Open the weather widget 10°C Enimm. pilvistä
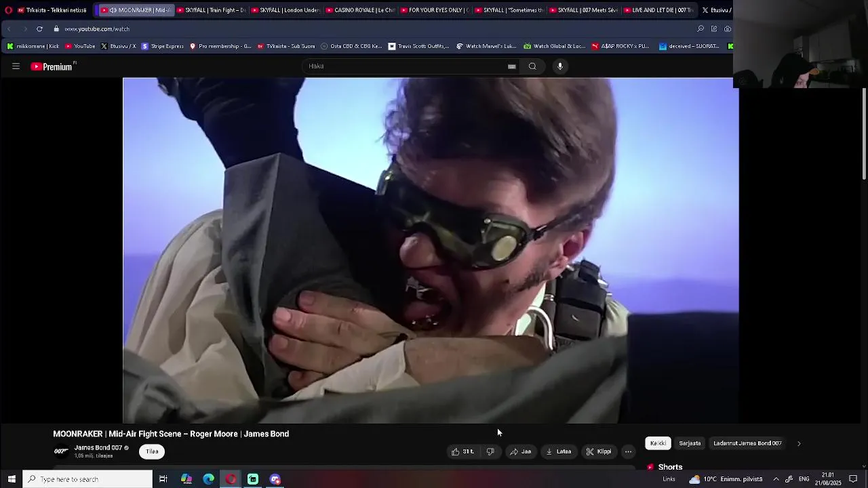The width and height of the screenshot is (868, 488). (726, 479)
